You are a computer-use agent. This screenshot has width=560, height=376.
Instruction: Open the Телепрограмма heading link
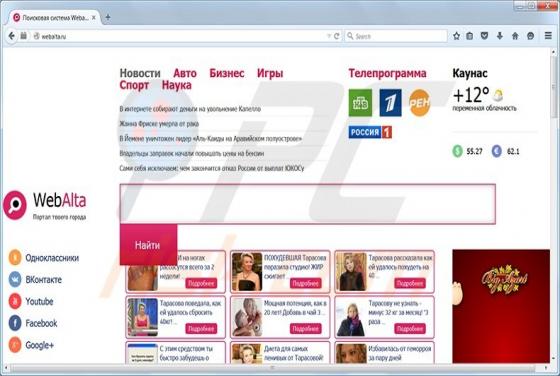(388, 73)
